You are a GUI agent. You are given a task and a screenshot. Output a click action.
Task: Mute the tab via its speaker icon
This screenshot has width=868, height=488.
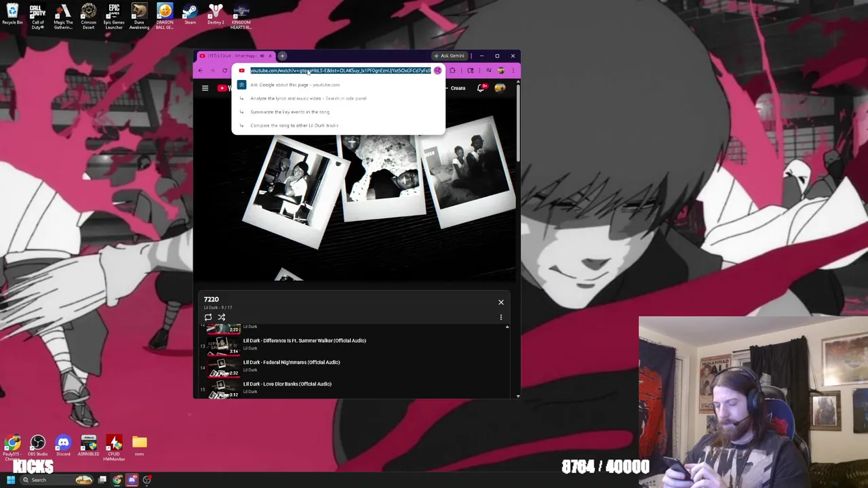262,56
